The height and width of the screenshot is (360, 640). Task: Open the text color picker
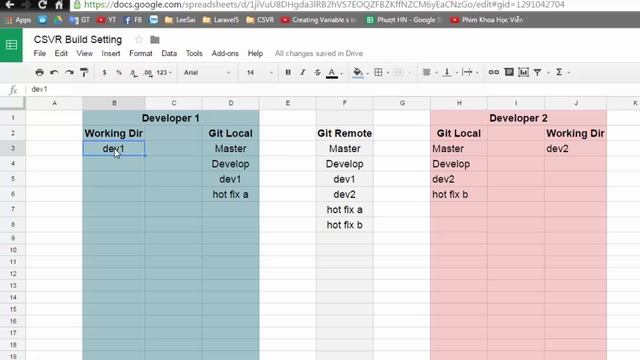(x=332, y=73)
